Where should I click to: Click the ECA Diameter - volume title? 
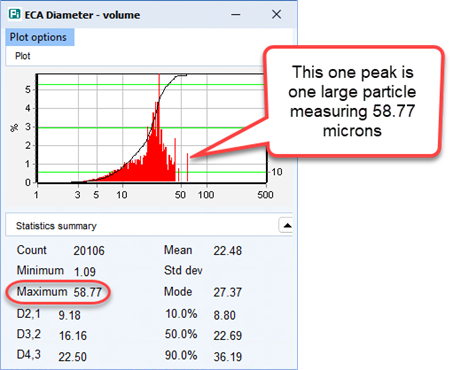pos(82,15)
